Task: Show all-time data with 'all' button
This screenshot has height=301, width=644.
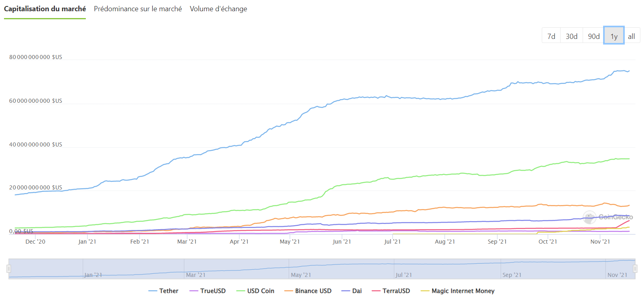Action: pyautogui.click(x=631, y=36)
